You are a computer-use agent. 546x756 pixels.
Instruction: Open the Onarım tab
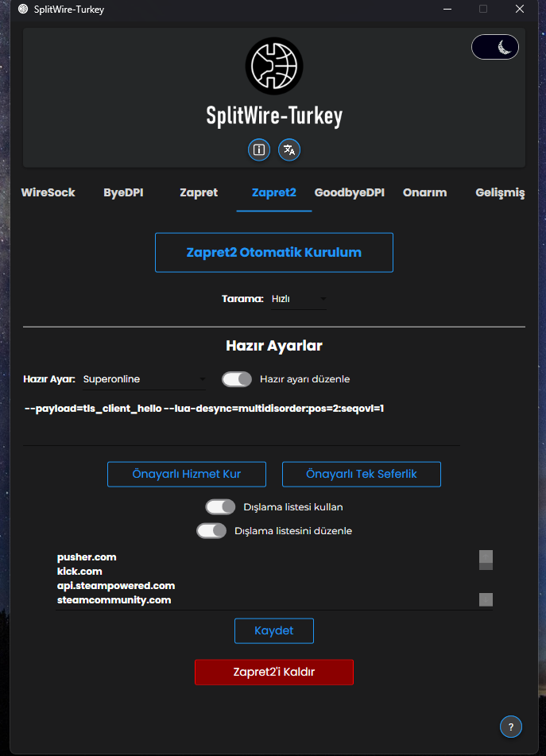click(x=424, y=192)
